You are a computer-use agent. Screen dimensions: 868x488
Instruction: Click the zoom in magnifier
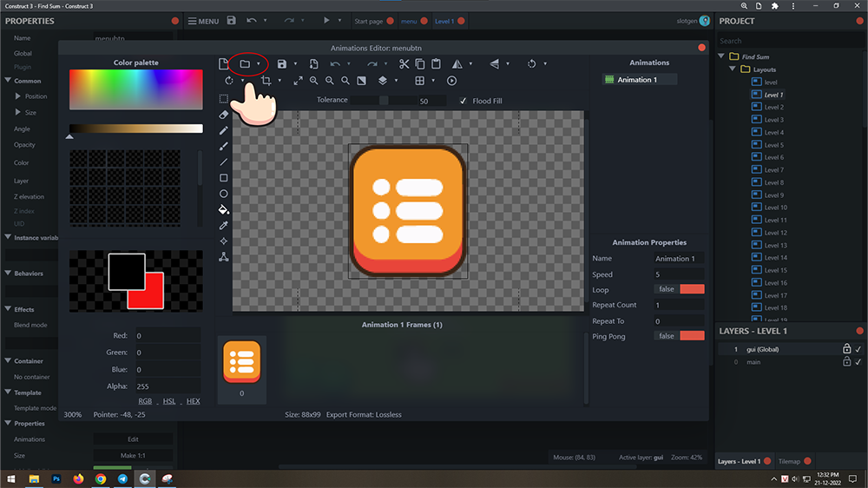pyautogui.click(x=314, y=81)
